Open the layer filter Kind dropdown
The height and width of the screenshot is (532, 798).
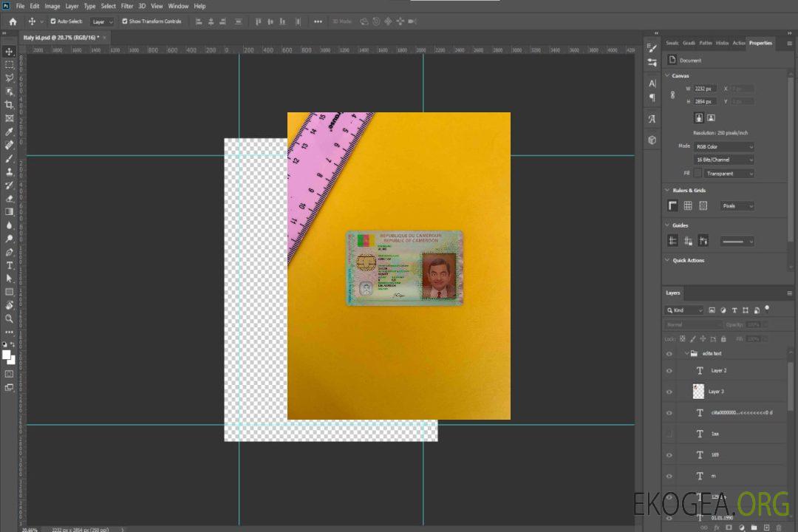pos(684,310)
